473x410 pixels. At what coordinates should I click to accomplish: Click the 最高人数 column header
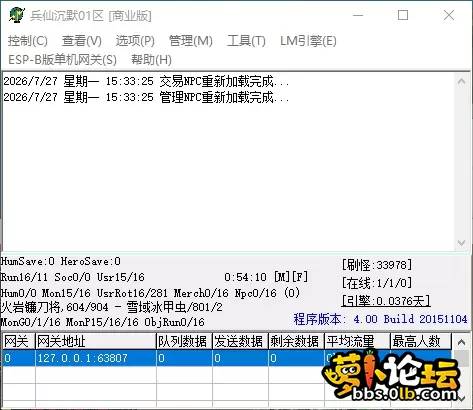[421, 341]
